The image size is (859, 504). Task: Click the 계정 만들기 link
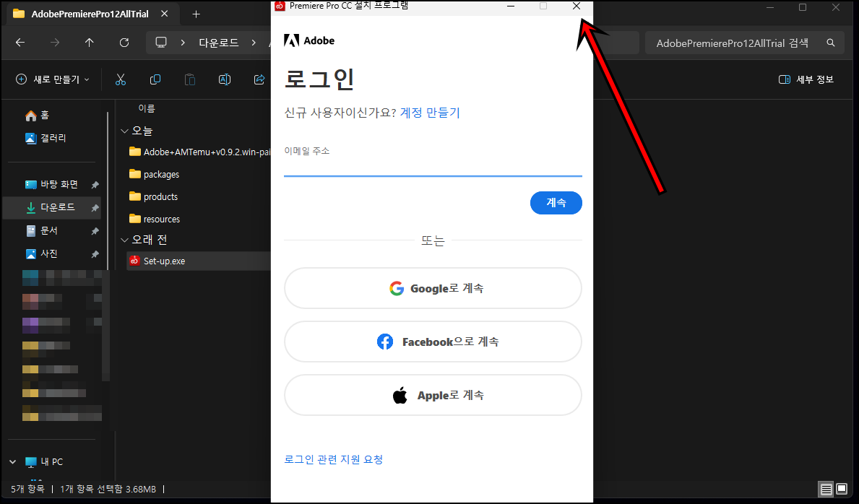[430, 113]
